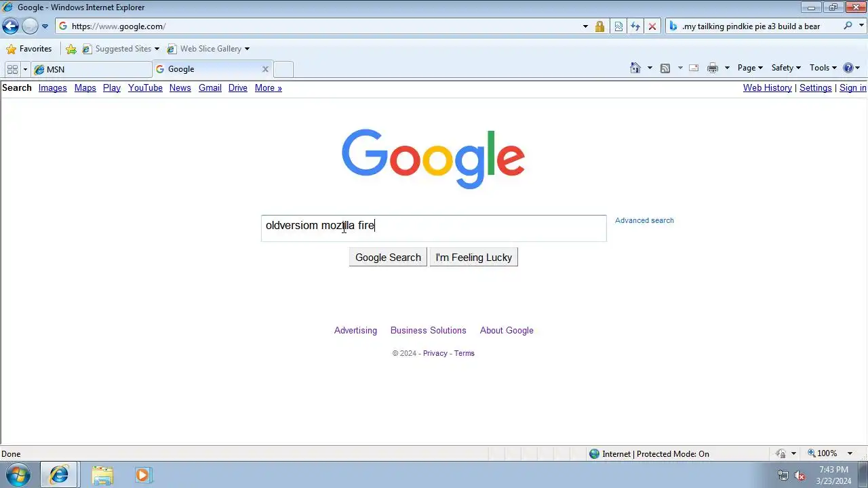Open the Safety menu
Image resolution: width=868 pixels, height=488 pixels.
(x=786, y=68)
